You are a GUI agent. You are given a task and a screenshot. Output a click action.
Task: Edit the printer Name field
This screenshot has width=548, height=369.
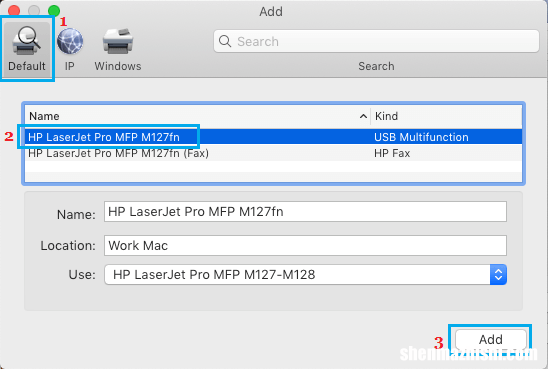point(305,211)
